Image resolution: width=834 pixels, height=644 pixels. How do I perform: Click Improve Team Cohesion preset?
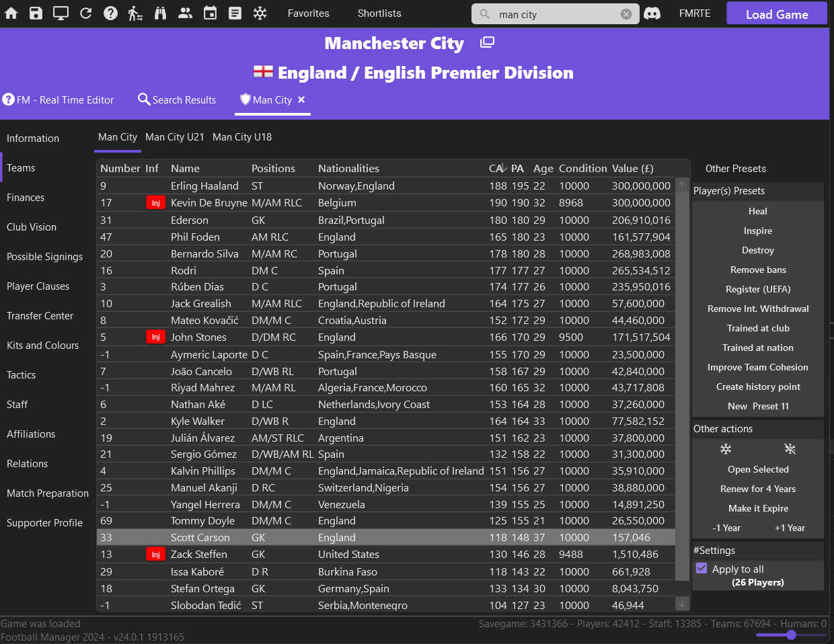click(x=758, y=367)
